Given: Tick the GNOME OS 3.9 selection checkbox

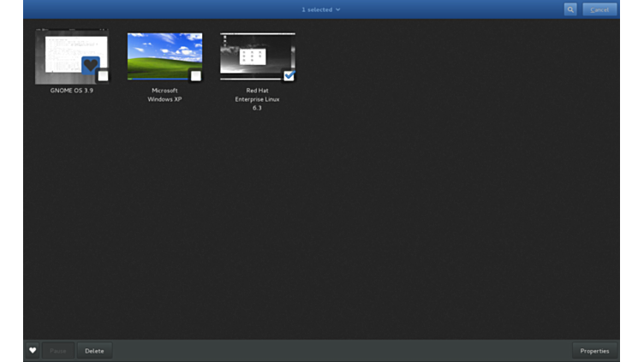Looking at the screenshot, I should tap(103, 76).
